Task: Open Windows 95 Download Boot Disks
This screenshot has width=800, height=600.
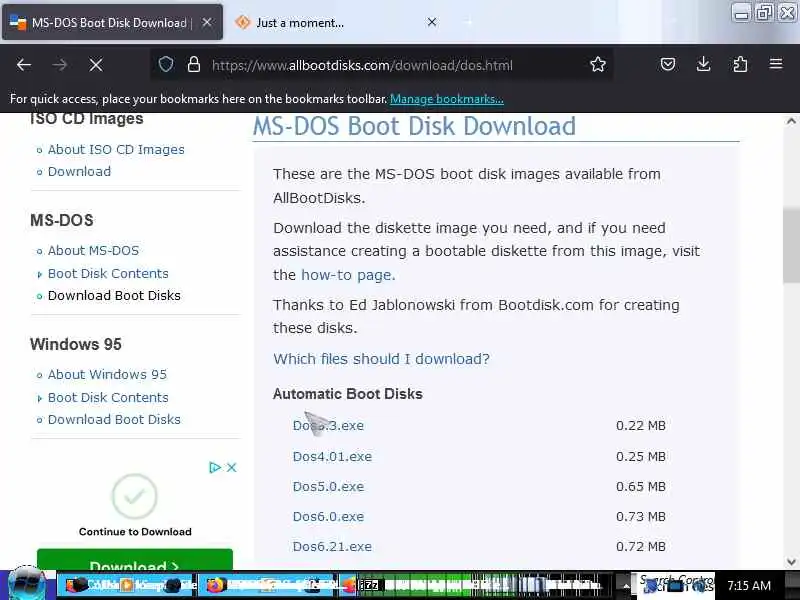Action: (114, 419)
